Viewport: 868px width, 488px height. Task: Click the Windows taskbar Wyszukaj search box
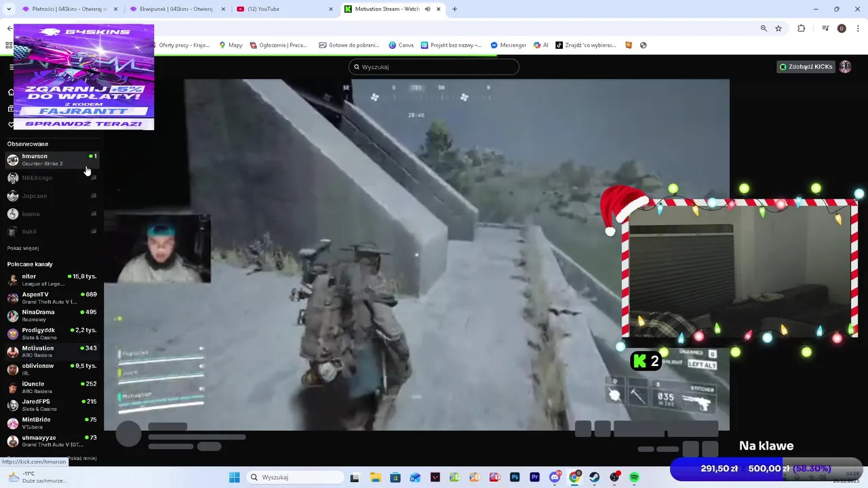coord(295,477)
